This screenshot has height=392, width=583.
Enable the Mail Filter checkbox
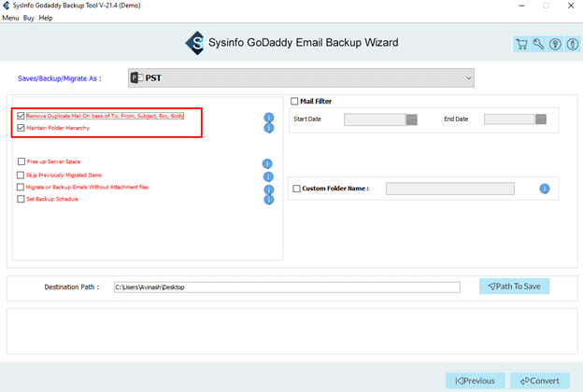[294, 101]
